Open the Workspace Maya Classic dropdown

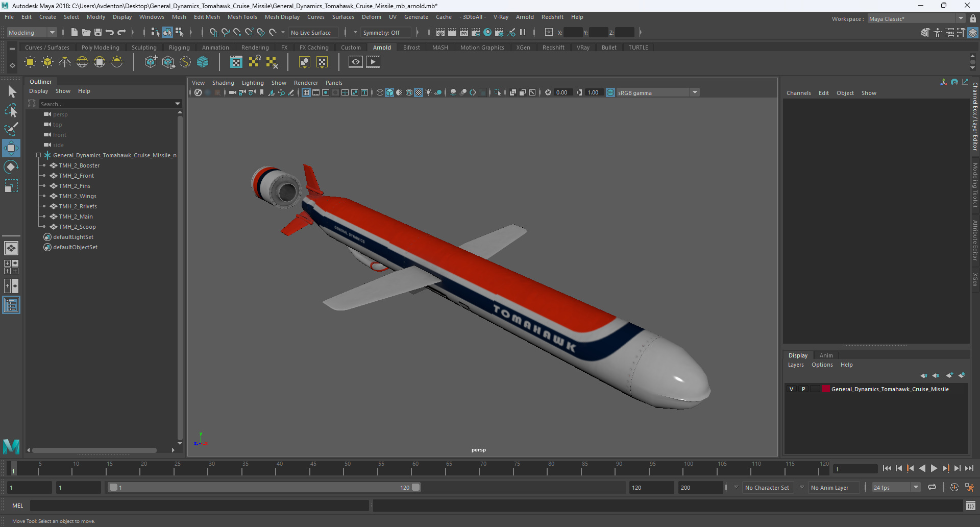916,18
